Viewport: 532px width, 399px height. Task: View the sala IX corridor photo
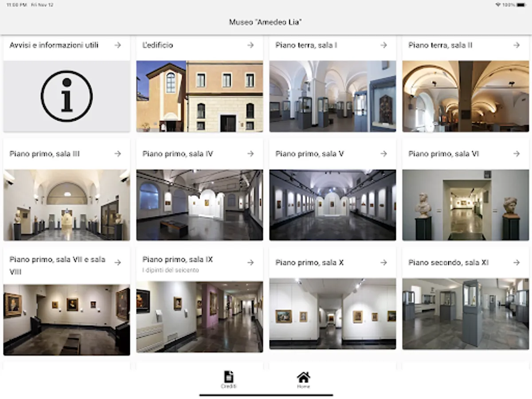[199, 317]
